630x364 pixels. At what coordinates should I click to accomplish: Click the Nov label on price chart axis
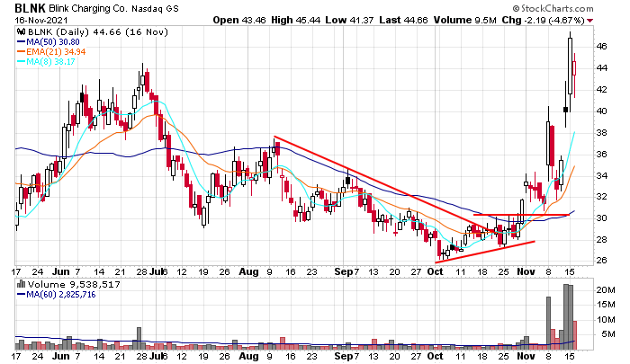pos(526,271)
